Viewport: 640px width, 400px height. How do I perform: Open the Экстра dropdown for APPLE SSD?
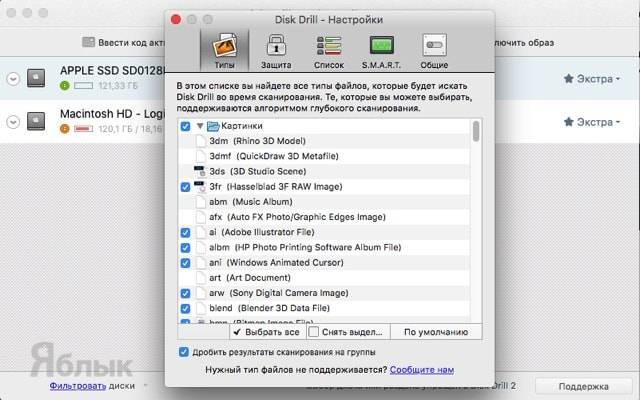pyautogui.click(x=592, y=79)
